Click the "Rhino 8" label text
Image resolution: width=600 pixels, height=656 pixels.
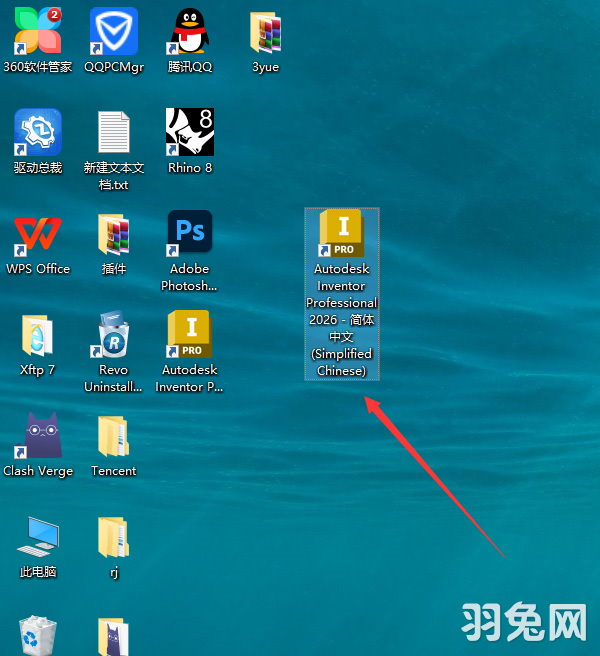(x=190, y=168)
